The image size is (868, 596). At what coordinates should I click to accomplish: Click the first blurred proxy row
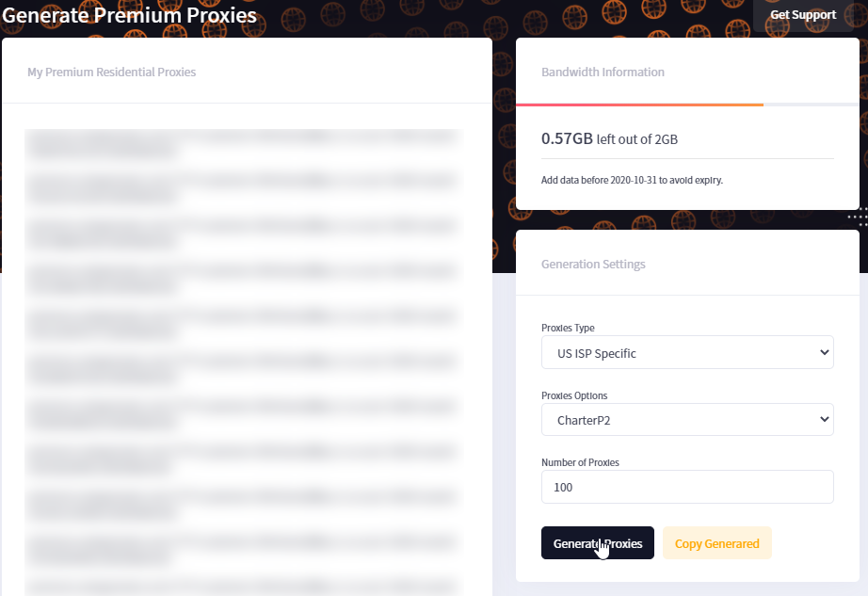pyautogui.click(x=244, y=143)
